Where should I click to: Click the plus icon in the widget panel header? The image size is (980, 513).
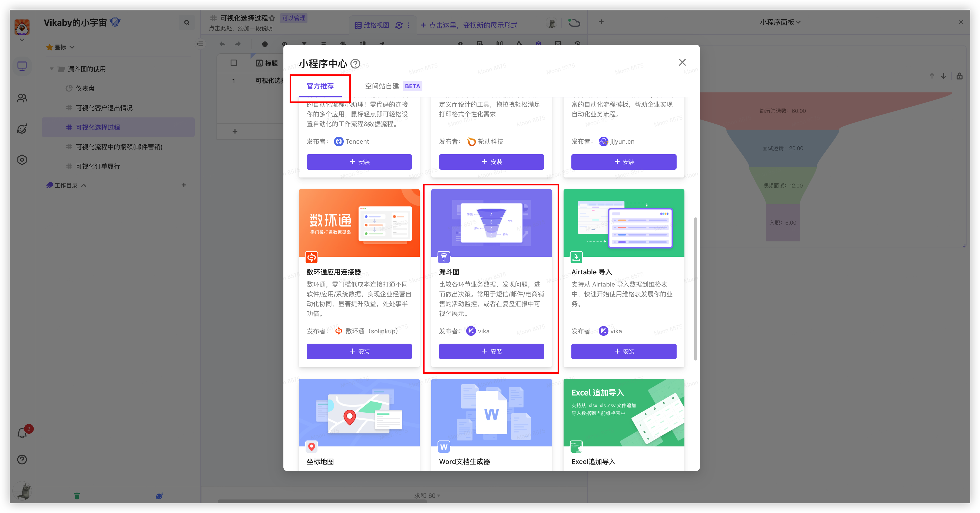pos(601,22)
